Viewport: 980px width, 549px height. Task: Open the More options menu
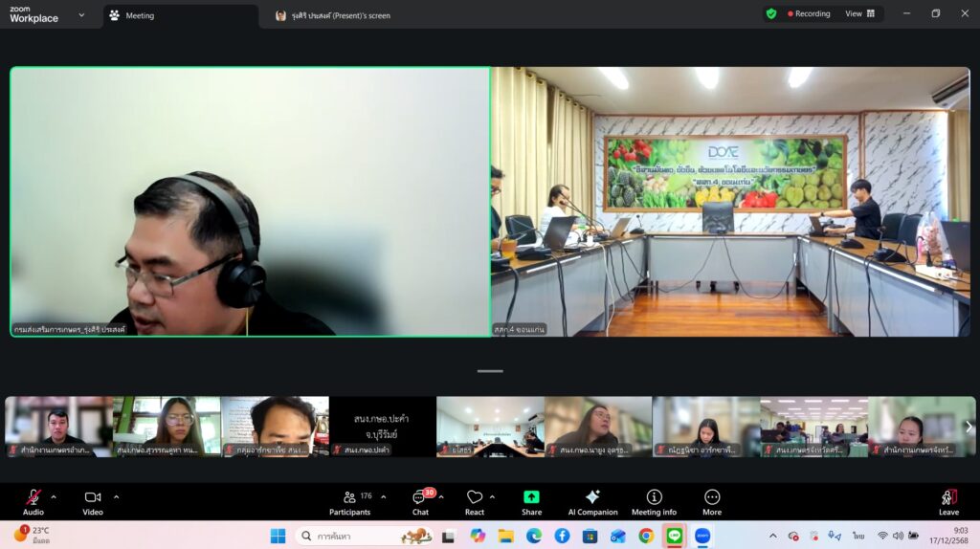pyautogui.click(x=712, y=501)
